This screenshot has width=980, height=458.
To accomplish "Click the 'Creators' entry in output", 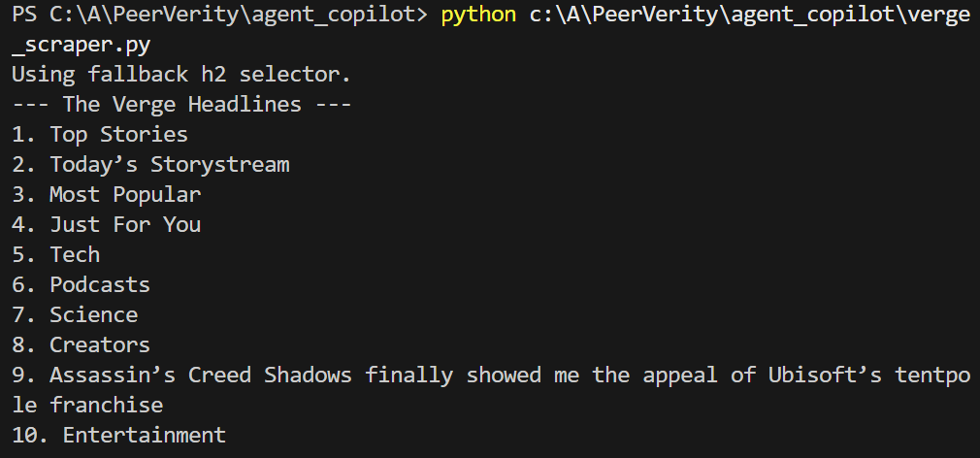I will pyautogui.click(x=82, y=344).
